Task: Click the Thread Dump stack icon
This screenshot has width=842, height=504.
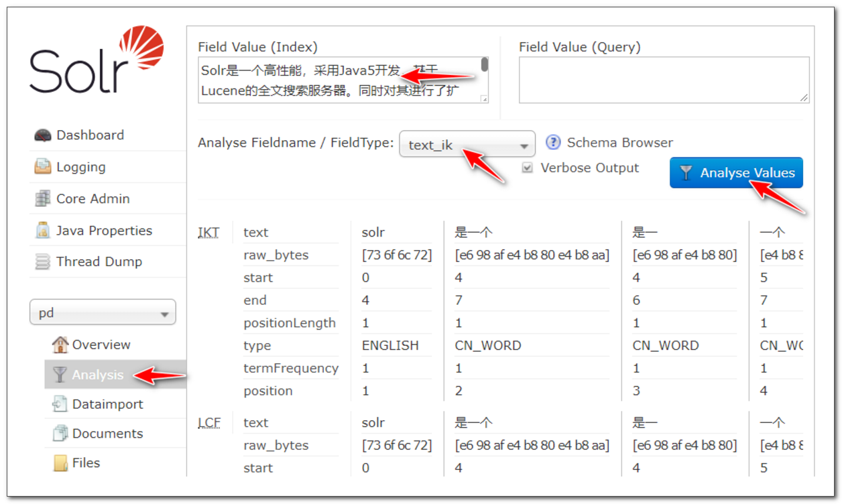Action: 43,262
